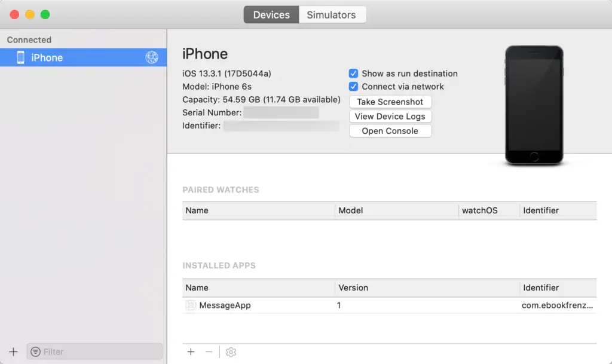The width and height of the screenshot is (612, 364).
Task: Add a device with the sidebar plus button
Action: coord(13,351)
